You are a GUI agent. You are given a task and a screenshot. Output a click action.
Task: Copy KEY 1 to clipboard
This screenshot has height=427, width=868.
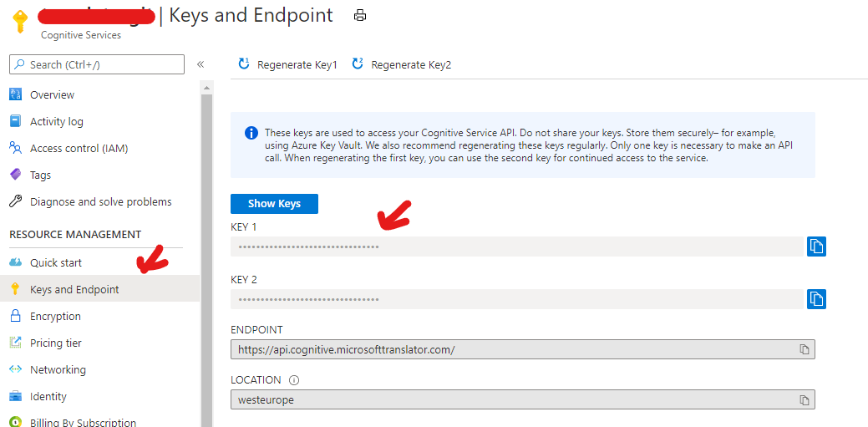pyautogui.click(x=816, y=247)
